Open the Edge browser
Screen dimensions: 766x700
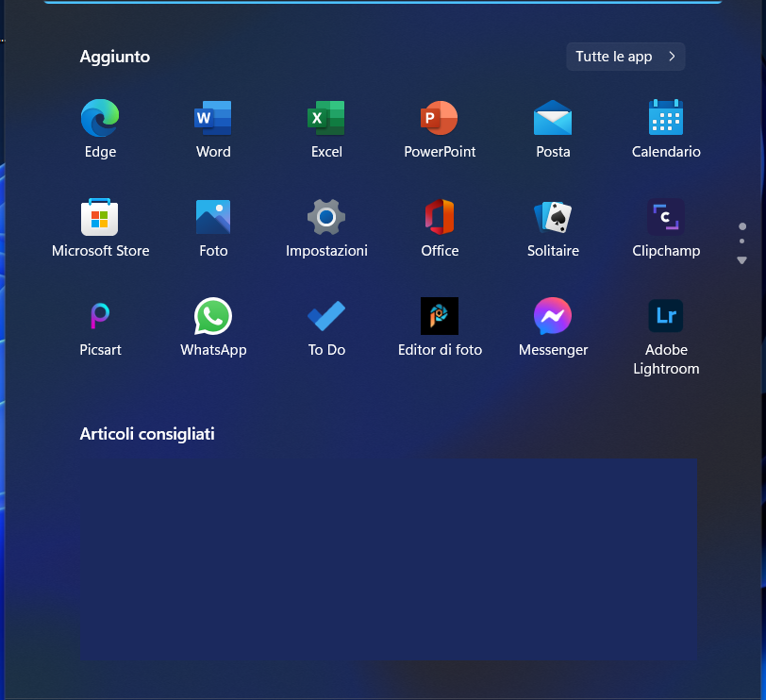(x=100, y=129)
